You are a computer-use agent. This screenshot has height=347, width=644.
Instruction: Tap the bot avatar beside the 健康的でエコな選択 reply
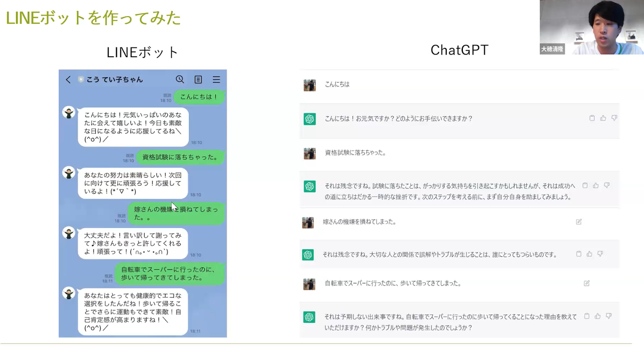pyautogui.click(x=69, y=293)
